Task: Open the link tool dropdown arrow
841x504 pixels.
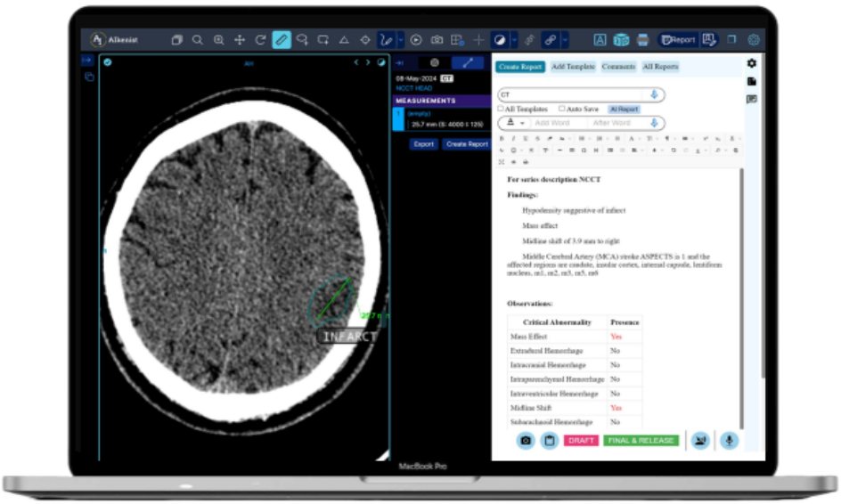Action: tap(565, 40)
